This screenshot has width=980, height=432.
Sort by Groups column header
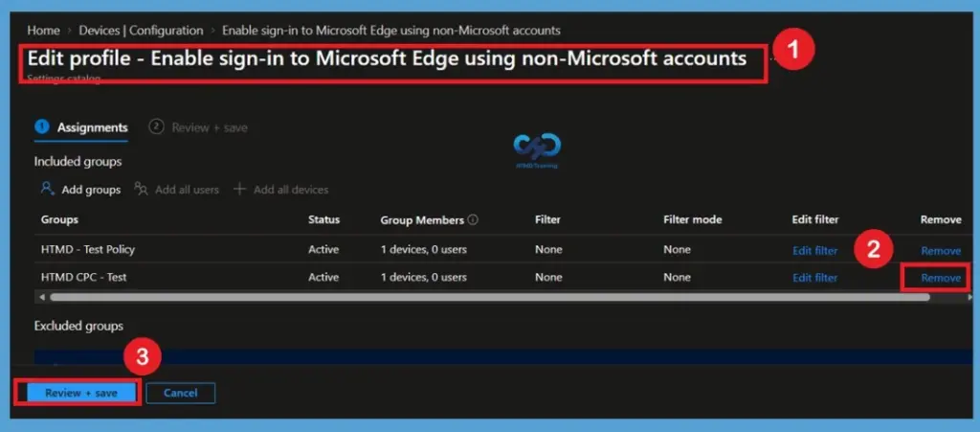pos(59,219)
